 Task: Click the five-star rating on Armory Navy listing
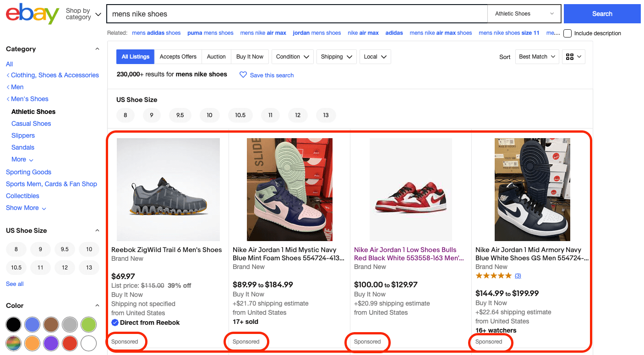[x=493, y=275]
